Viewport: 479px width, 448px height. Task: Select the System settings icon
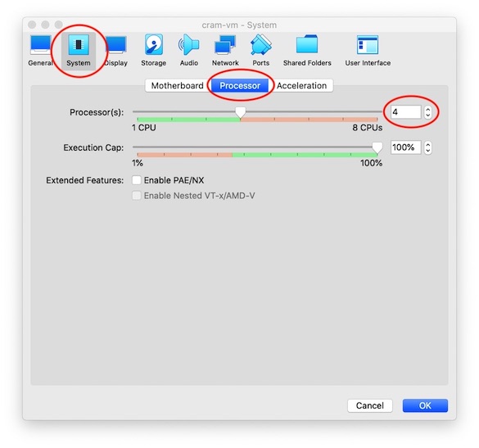click(x=79, y=51)
